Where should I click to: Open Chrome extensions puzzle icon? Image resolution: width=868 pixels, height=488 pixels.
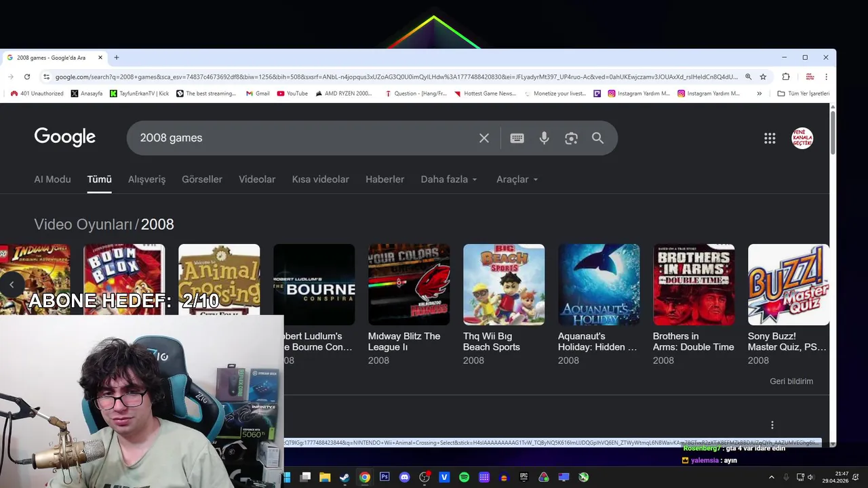(x=786, y=77)
